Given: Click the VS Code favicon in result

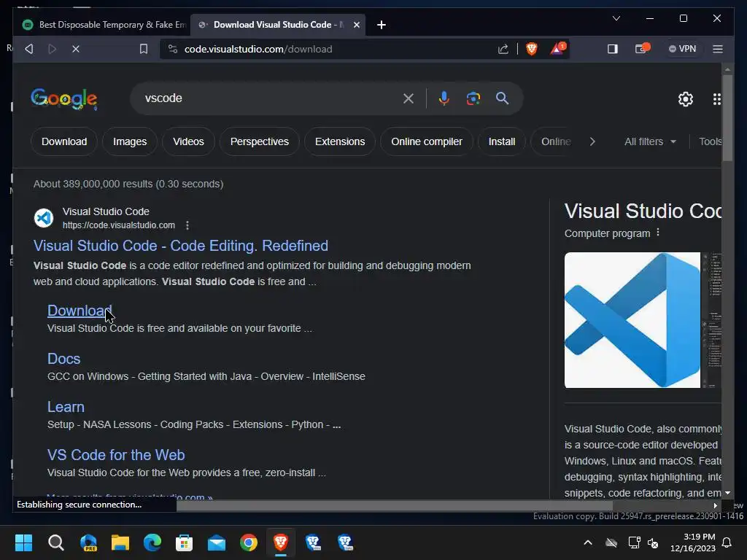Looking at the screenshot, I should (44, 218).
